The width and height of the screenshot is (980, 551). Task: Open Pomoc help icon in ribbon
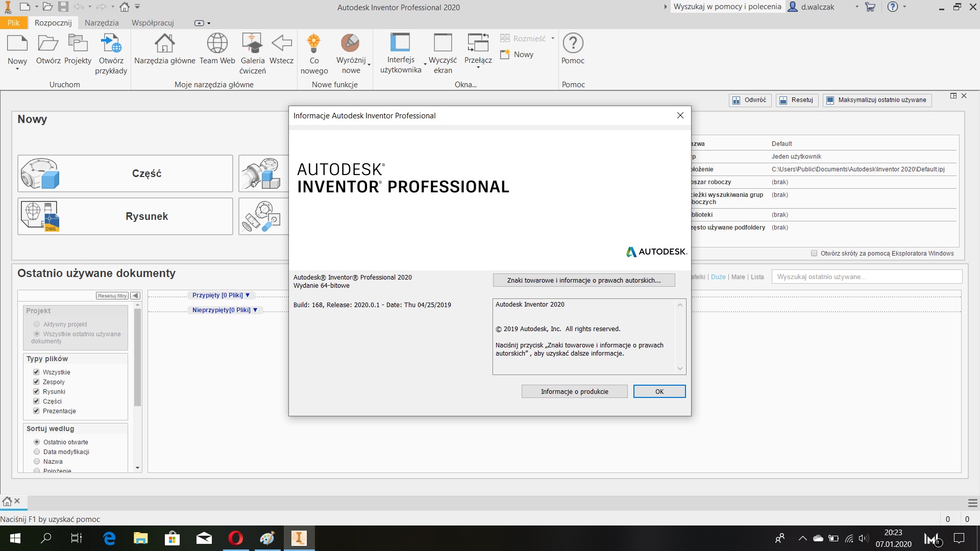[573, 43]
